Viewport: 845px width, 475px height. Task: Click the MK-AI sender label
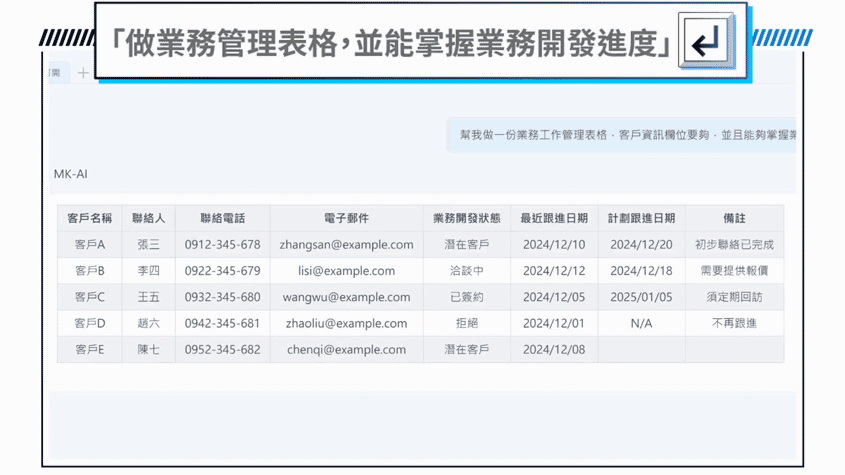tap(71, 174)
